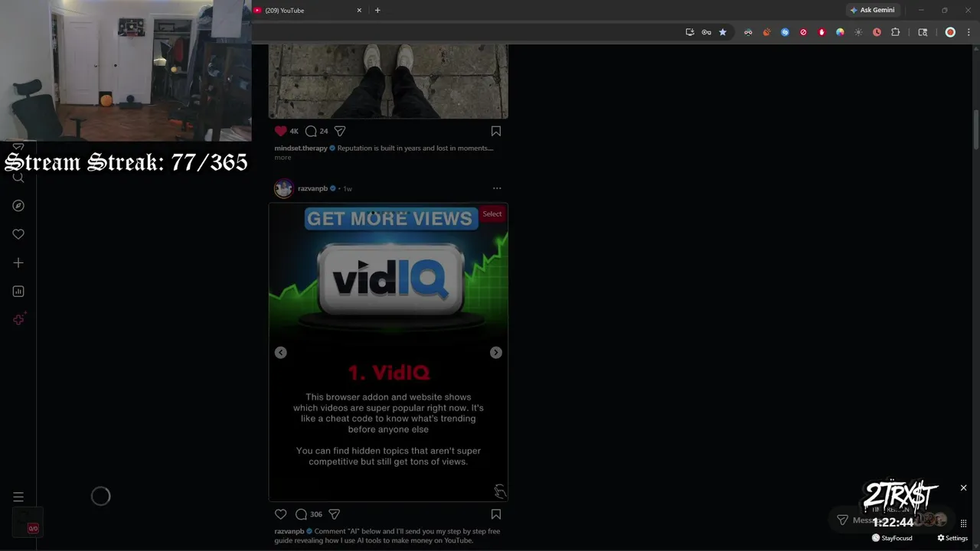Open the orange rooster extension icon
This screenshot has width=980, height=551.
766,32
